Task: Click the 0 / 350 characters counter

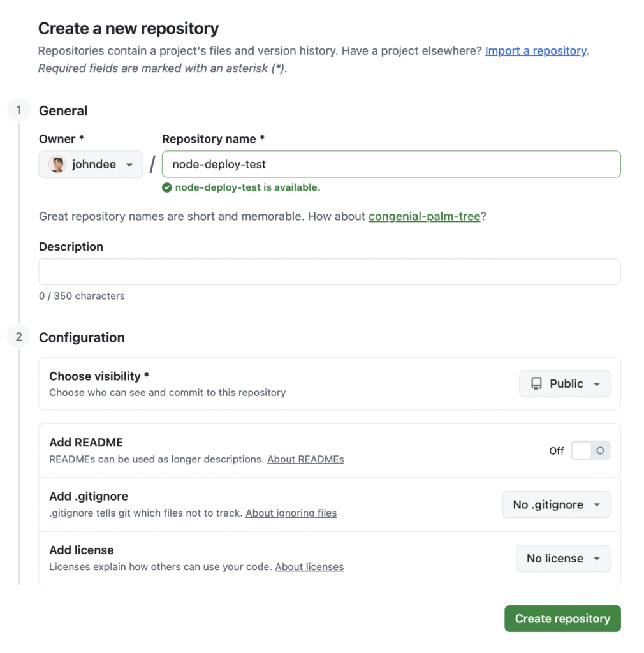Action: [x=81, y=296]
